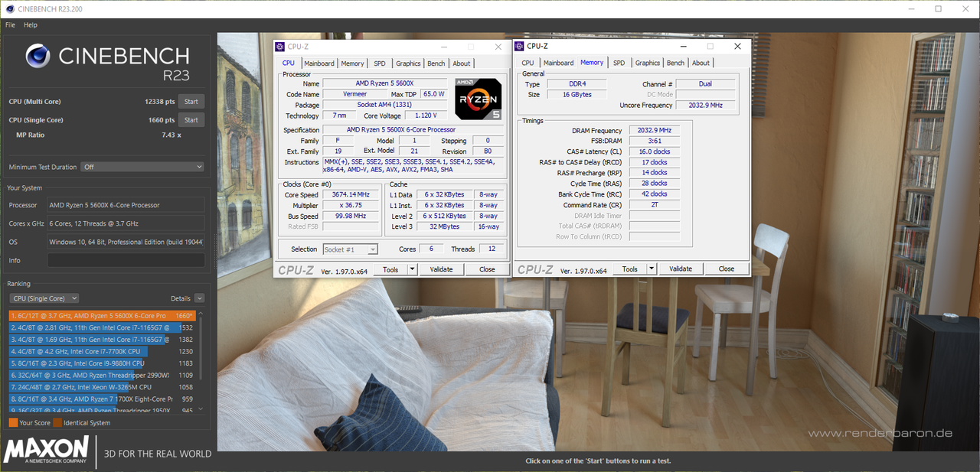The width and height of the screenshot is (980, 472).
Task: Click the Code Name value Vermeer
Action: [354, 94]
